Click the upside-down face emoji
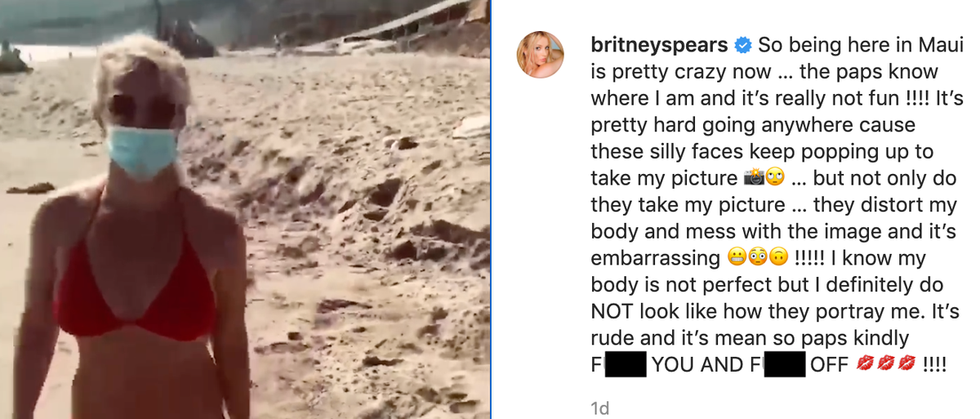 (777, 258)
